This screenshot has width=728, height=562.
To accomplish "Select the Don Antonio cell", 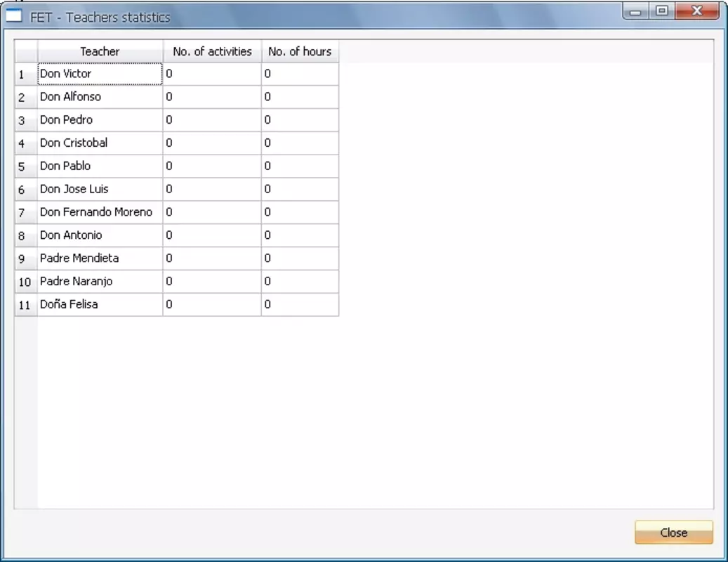I will click(x=100, y=235).
